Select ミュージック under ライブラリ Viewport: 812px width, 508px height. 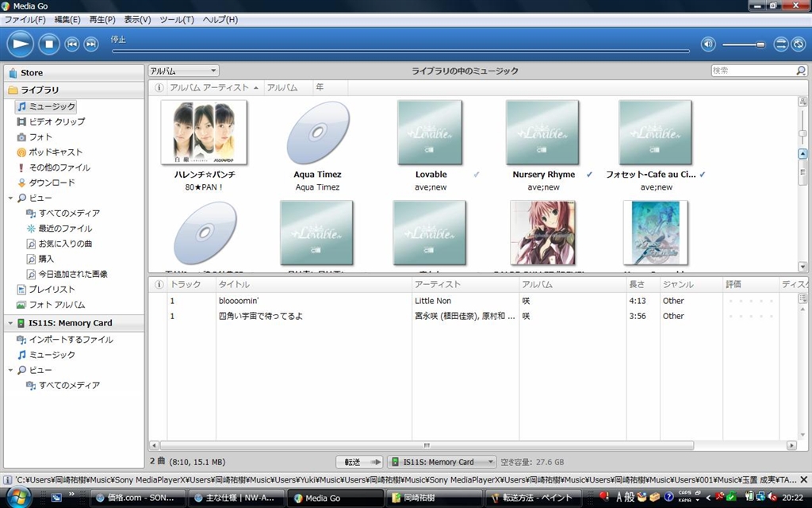pyautogui.click(x=46, y=106)
